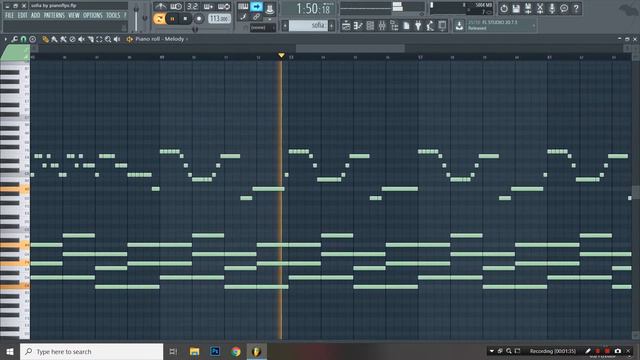Click the Melody target channel icon
640x360 pixels.
129,39
